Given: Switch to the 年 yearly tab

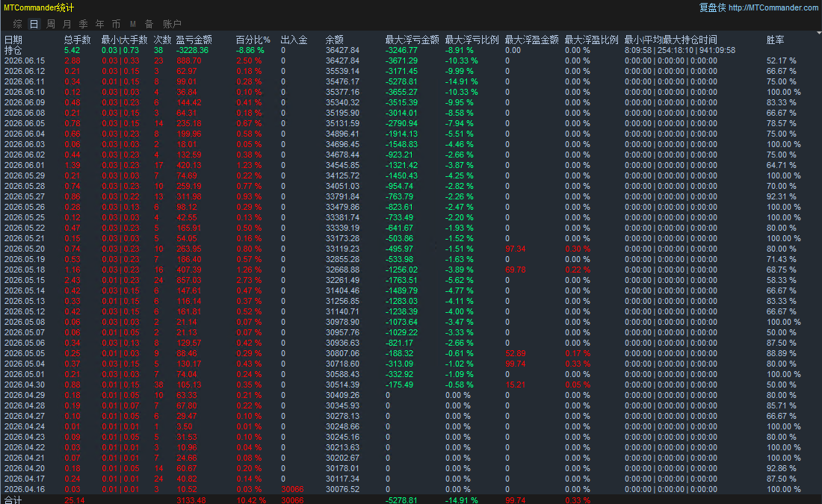Looking at the screenshot, I should (x=99, y=24).
